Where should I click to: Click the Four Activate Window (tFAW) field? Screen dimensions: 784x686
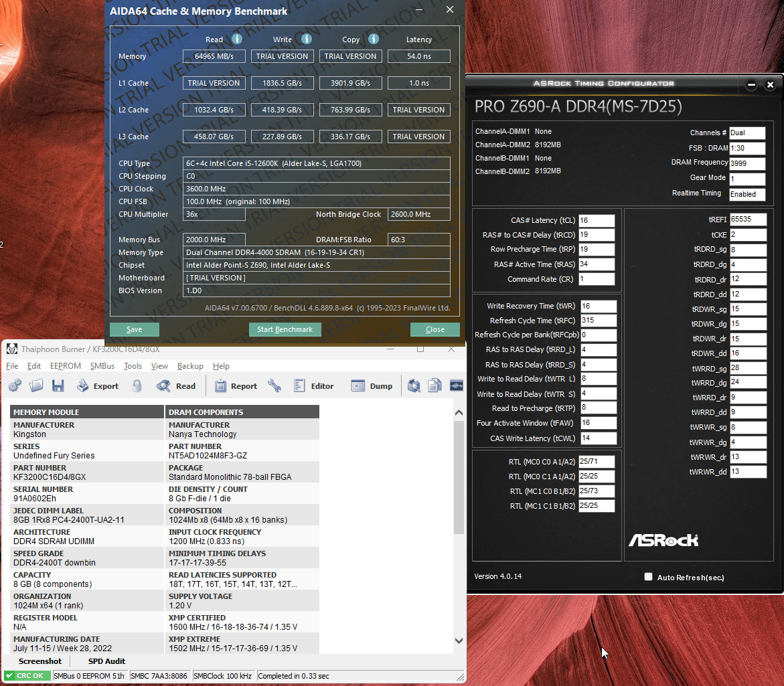click(x=599, y=423)
